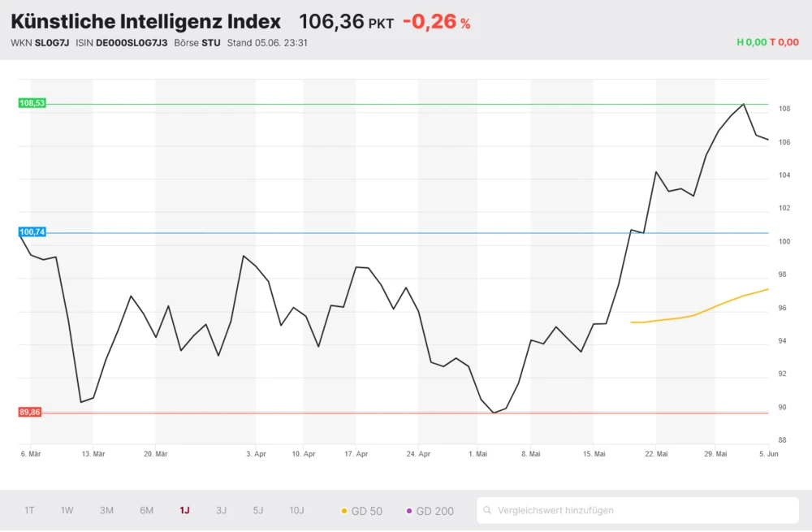Select the 5J time range
This screenshot has width=812, height=532.
click(257, 510)
